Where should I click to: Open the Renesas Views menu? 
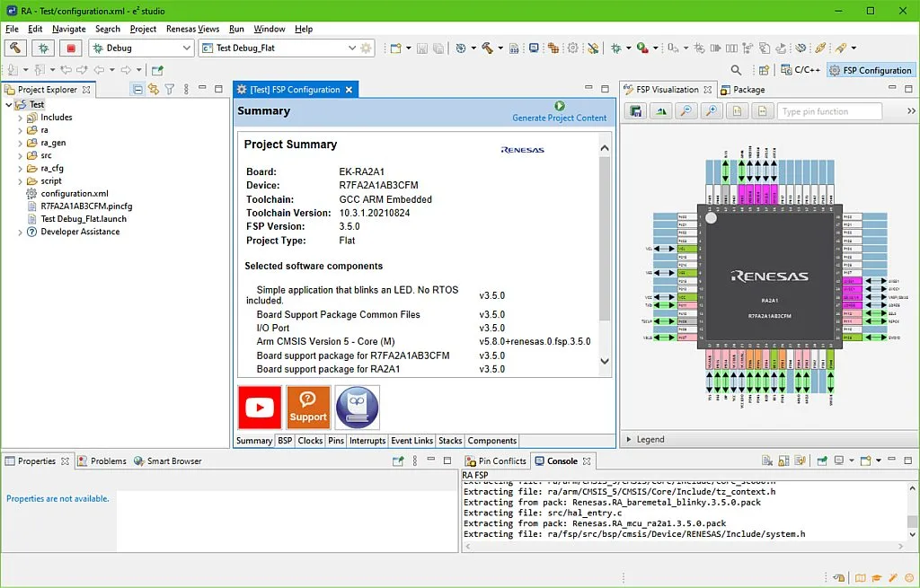(x=192, y=29)
